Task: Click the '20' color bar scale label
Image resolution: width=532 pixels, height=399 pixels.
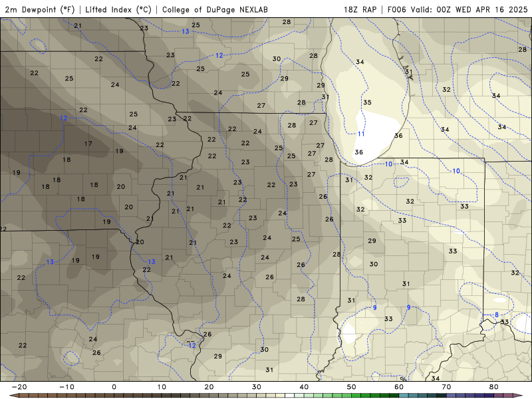Action: pos(209,387)
